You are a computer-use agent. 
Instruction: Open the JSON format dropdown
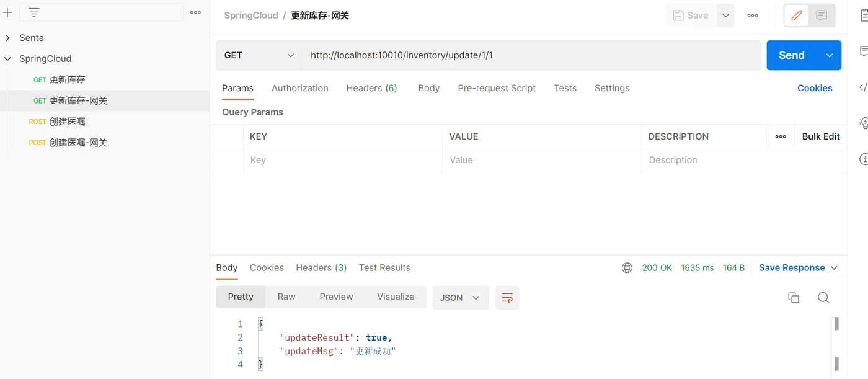click(460, 298)
